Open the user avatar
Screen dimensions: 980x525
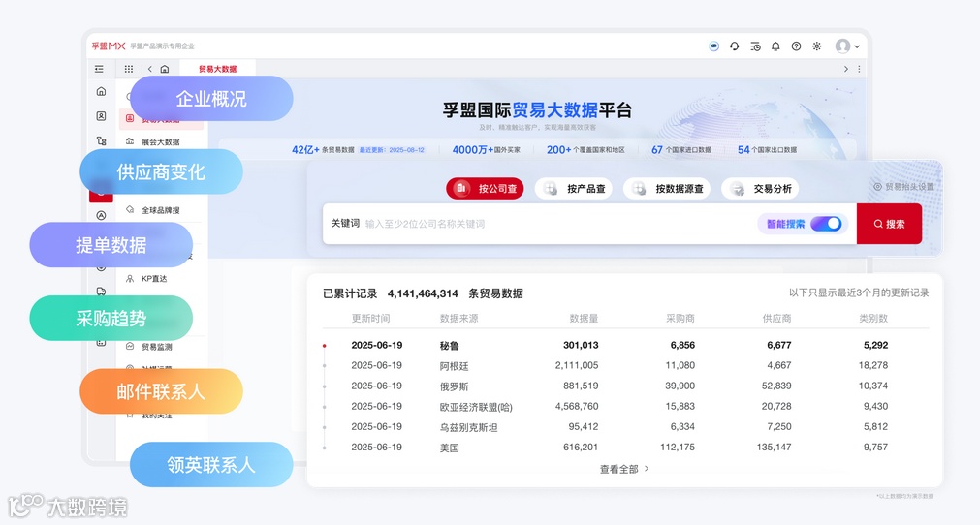pos(842,46)
